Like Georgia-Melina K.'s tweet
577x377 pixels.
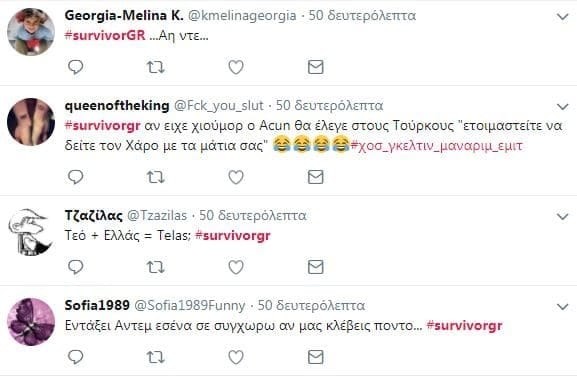click(236, 67)
